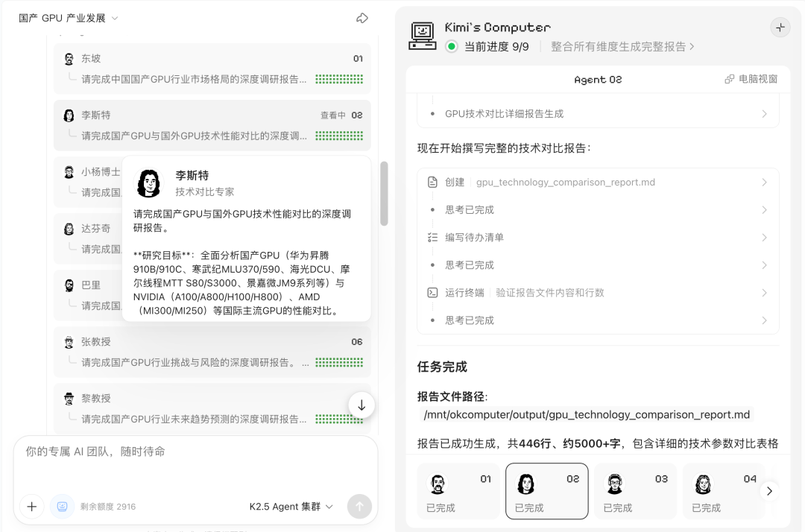The width and height of the screenshot is (805, 532).
Task: Click the plus attachment button in input box
Action: tap(32, 507)
